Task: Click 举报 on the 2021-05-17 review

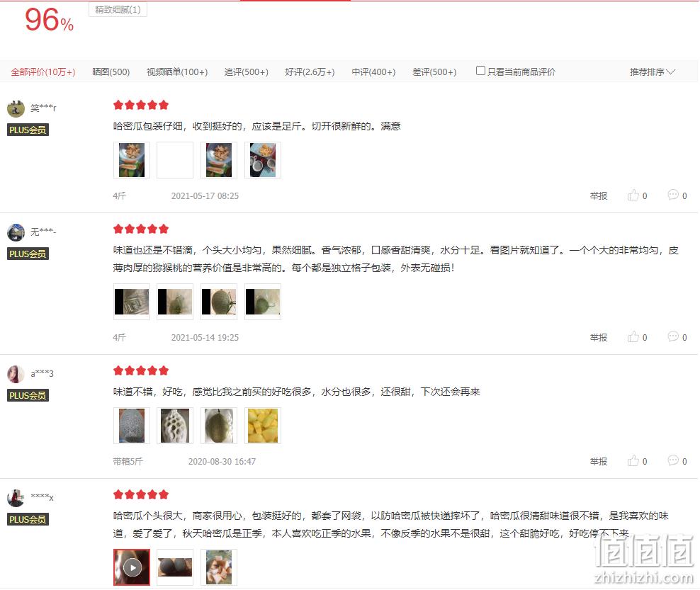Action: pos(598,196)
